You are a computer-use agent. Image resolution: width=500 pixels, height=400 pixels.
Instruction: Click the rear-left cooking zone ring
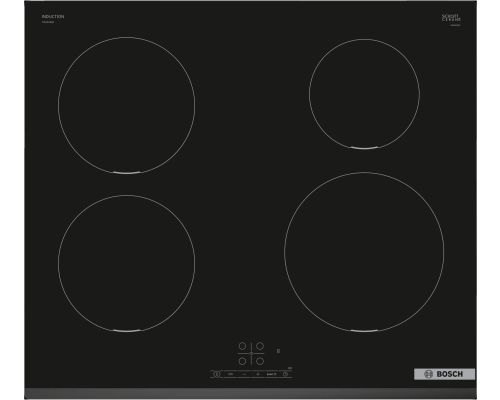pos(126,105)
